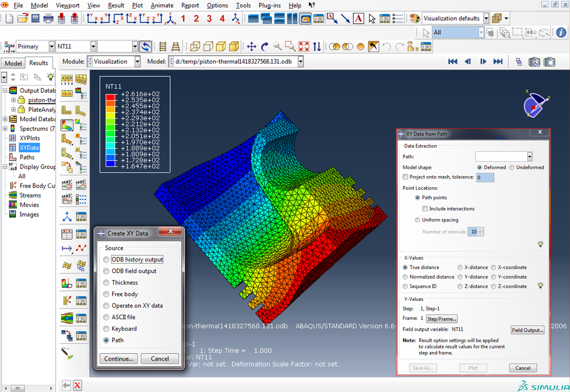Open file via folder icon in toolbar
This screenshot has width=570, height=392.
(23, 18)
